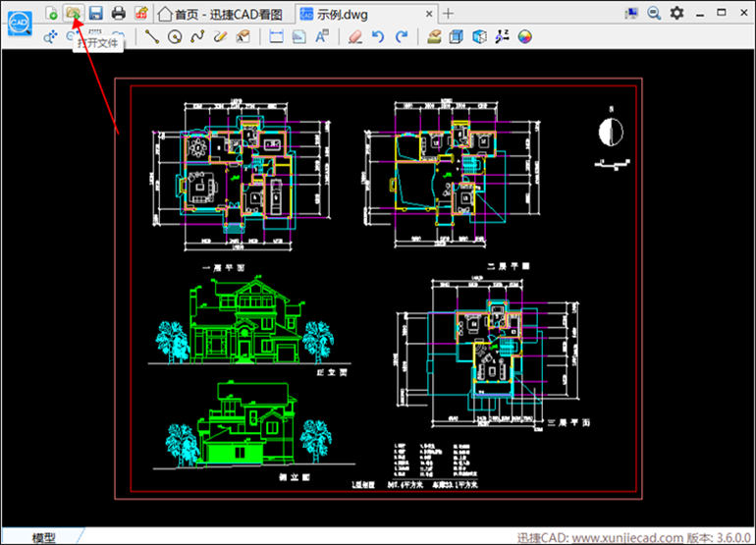Screen dimensions: 756x545
Task: Click the 3D box view icon
Action: (x=457, y=36)
